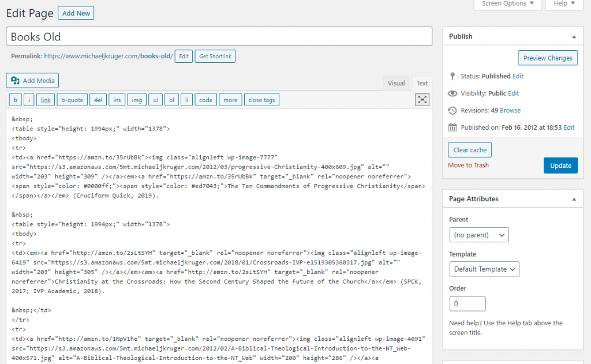Edit the Published status link
Image resolution: width=591 pixels, height=364 pixels.
(518, 76)
